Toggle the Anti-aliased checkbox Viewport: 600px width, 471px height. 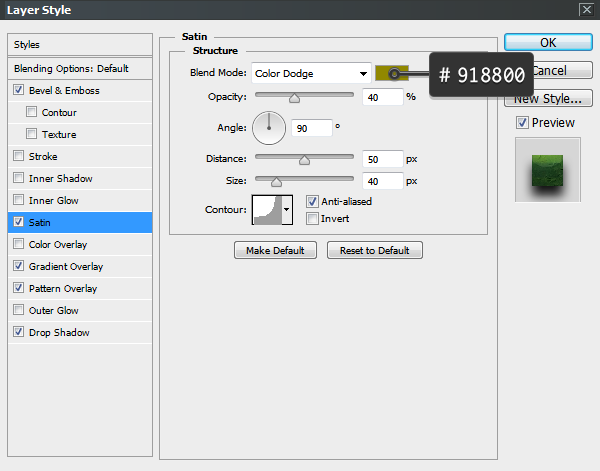[313, 201]
